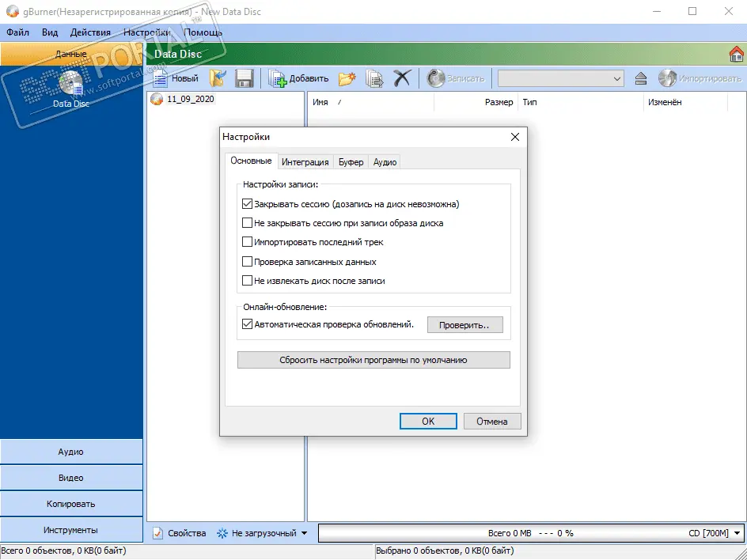Image resolution: width=747 pixels, height=560 pixels.
Task: Click the new folder icon in toolbar
Action: coord(347,78)
